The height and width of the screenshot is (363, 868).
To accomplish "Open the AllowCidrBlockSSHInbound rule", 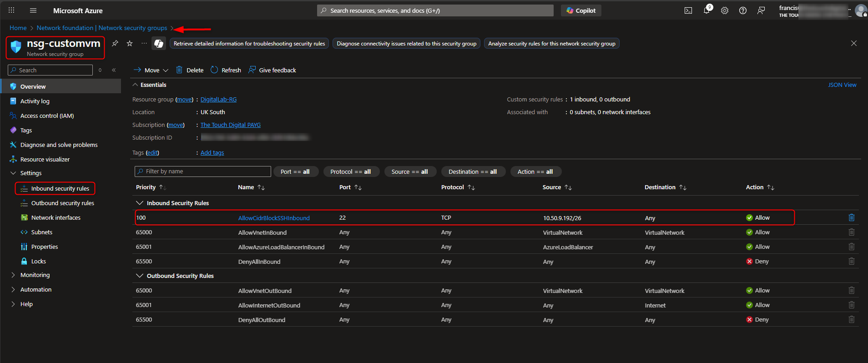I will click(x=274, y=218).
